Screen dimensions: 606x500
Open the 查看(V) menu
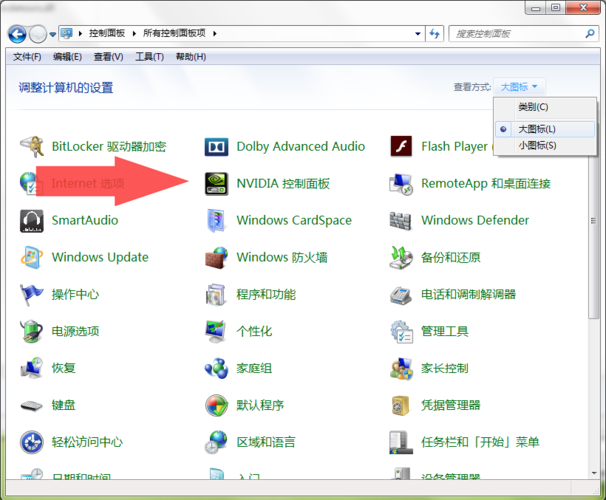tap(108, 57)
